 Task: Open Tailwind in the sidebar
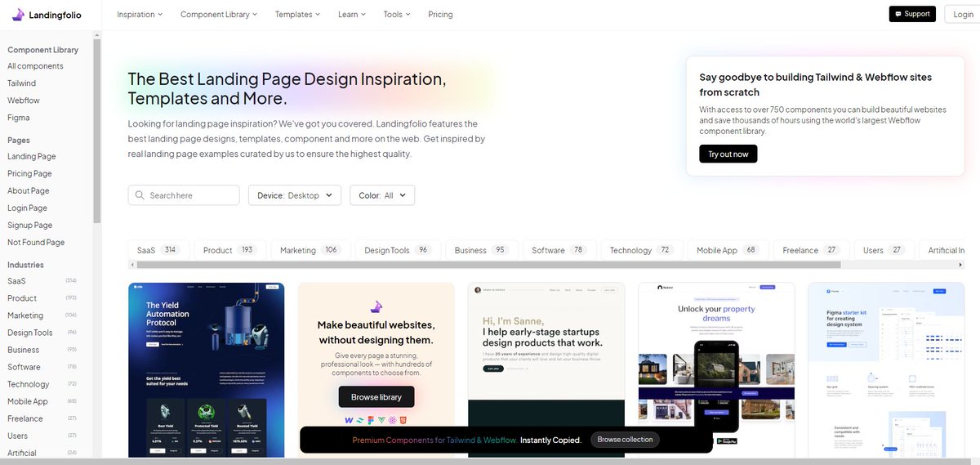22,83
